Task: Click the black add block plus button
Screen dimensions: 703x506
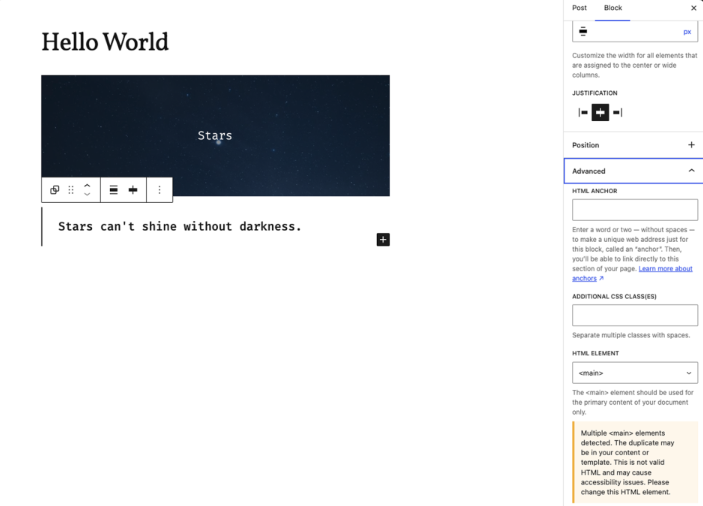Action: pos(383,239)
